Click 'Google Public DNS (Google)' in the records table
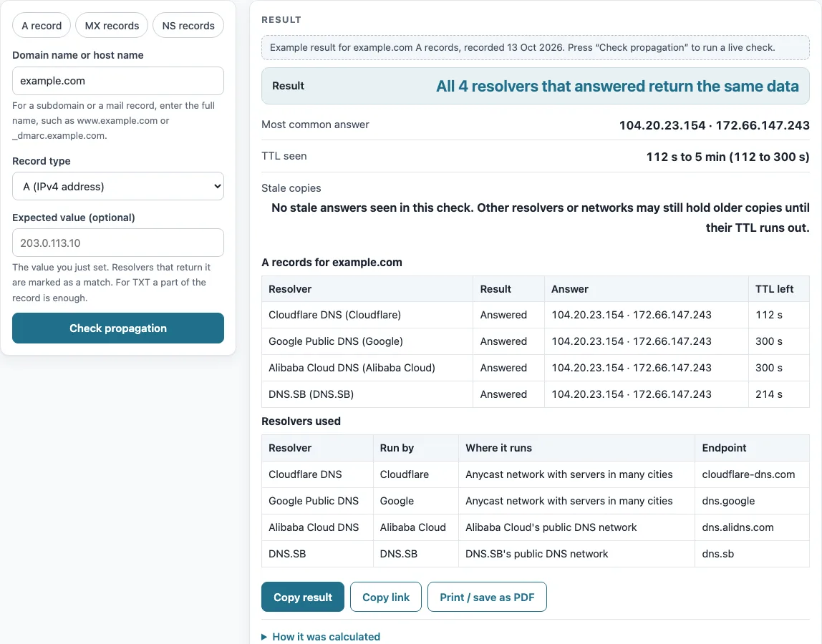Image resolution: width=822 pixels, height=644 pixels. click(x=336, y=341)
